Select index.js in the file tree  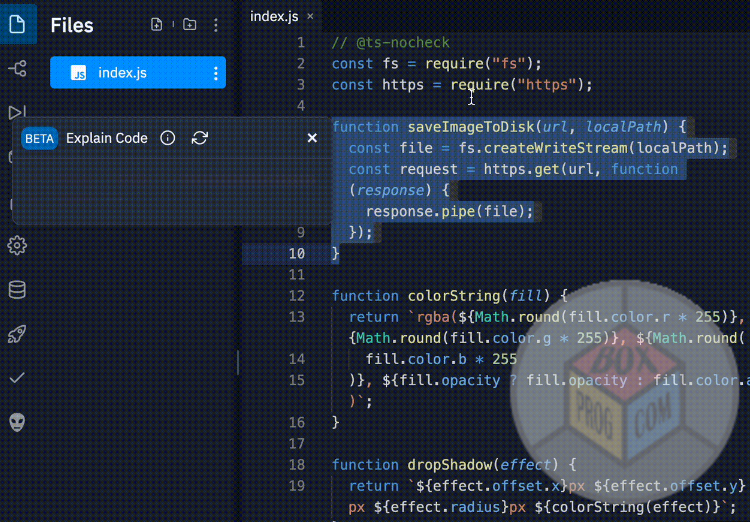[x=122, y=73]
